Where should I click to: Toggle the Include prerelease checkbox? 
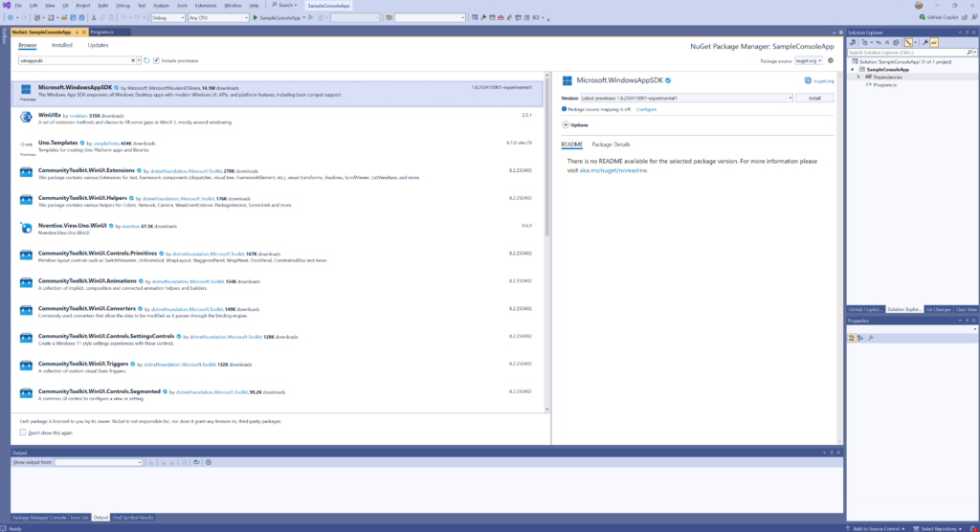coord(156,60)
